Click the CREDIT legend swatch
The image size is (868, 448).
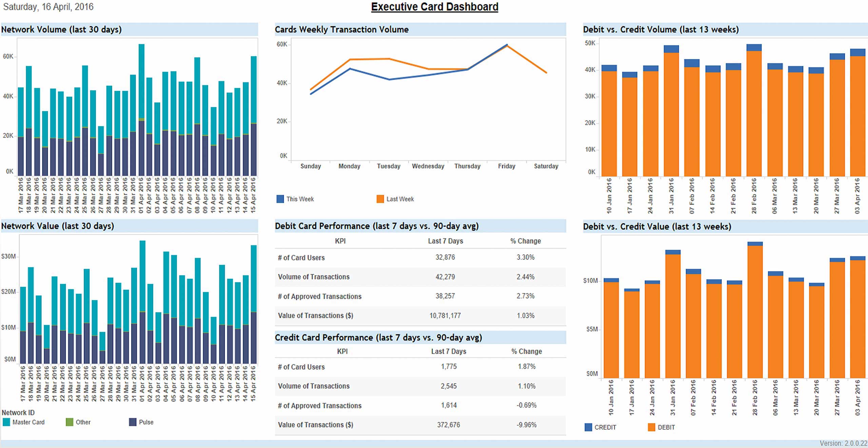pos(588,427)
